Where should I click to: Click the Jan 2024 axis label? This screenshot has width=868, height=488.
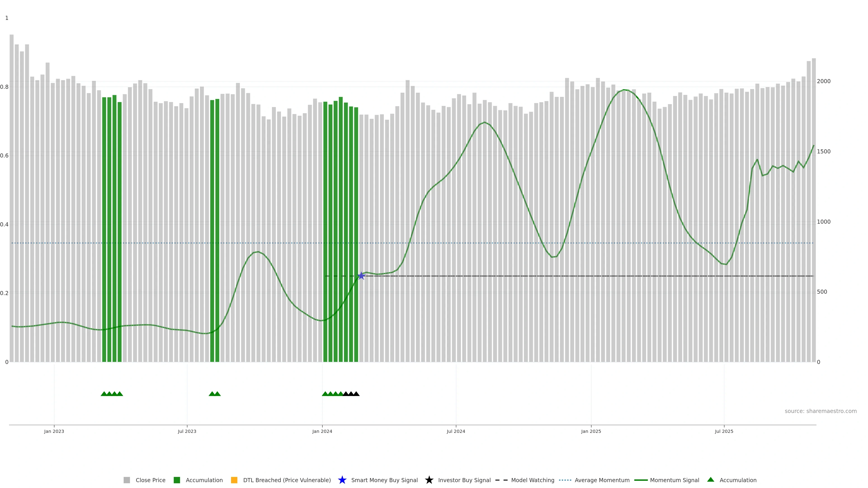point(322,432)
